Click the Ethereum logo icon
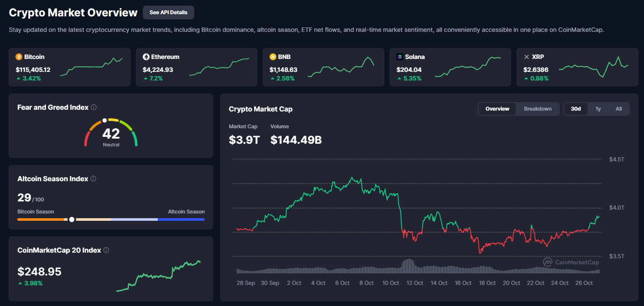The width and height of the screenshot is (644, 306). 146,57
